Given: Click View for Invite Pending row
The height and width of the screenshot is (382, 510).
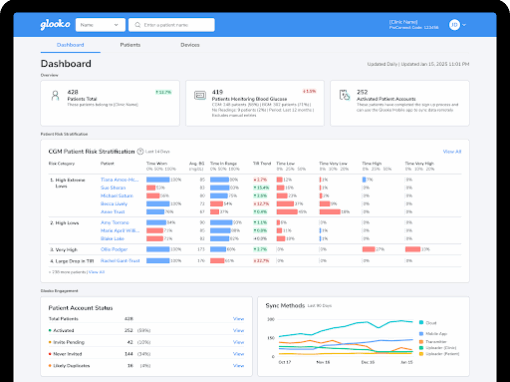Looking at the screenshot, I should (x=238, y=342).
